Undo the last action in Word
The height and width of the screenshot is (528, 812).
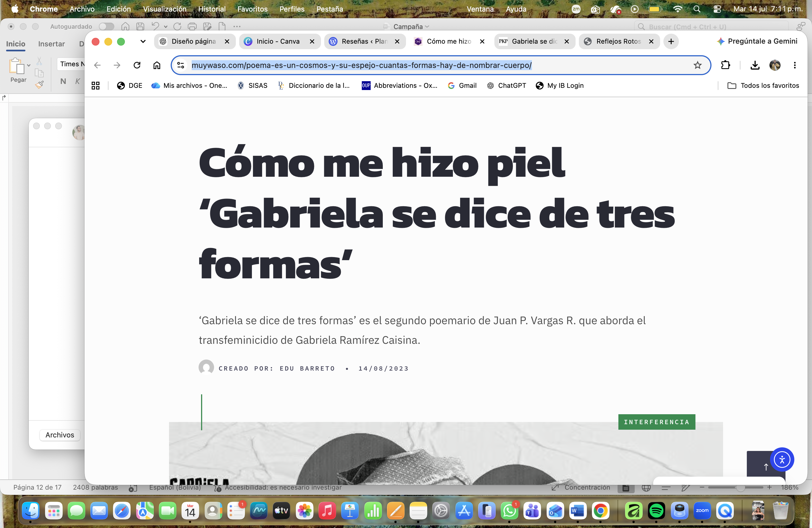tap(155, 26)
